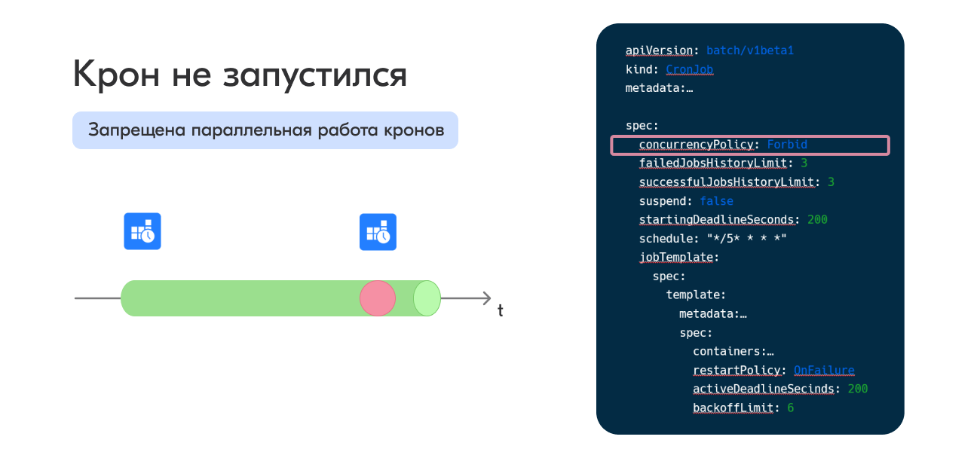980x458 pixels.
Task: Click the 't' axis label on the timeline
Action: point(500,310)
